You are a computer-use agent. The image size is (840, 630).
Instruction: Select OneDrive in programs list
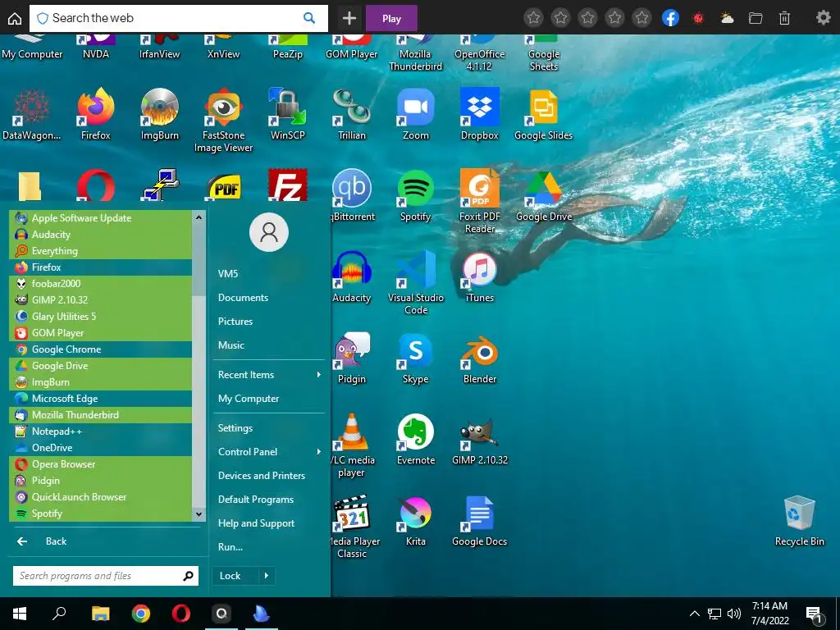101,448
